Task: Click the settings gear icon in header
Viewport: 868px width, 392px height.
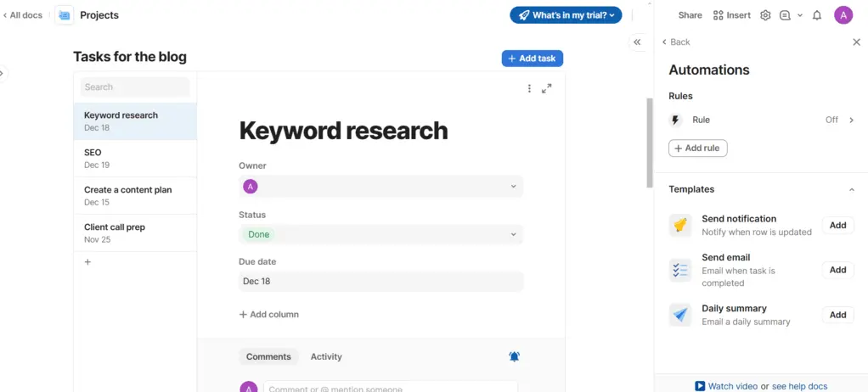Action: [x=765, y=15]
